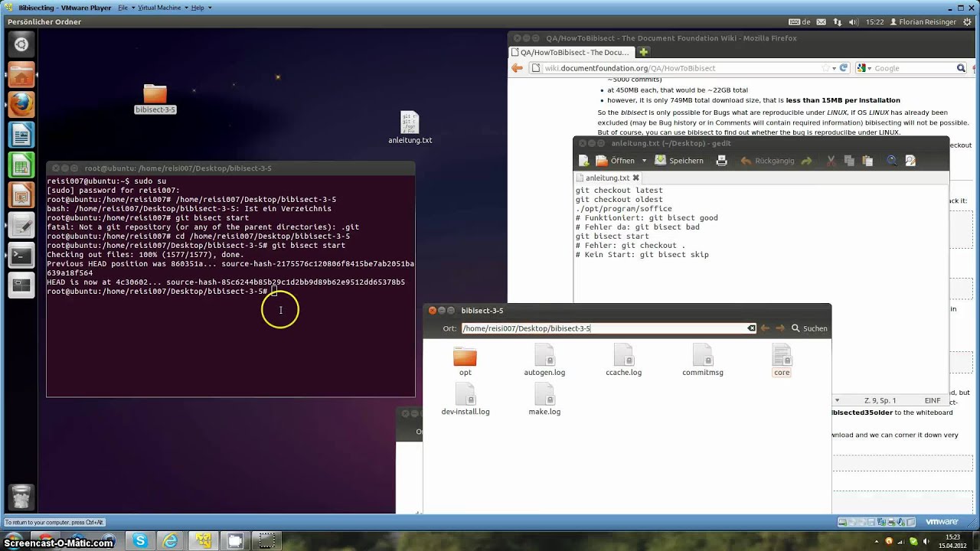Click Suchen search in file manager

808,328
